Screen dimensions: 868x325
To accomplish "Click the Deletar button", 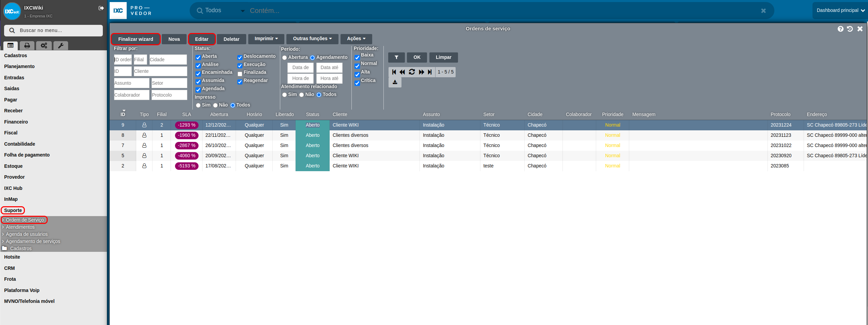I will [x=231, y=39].
